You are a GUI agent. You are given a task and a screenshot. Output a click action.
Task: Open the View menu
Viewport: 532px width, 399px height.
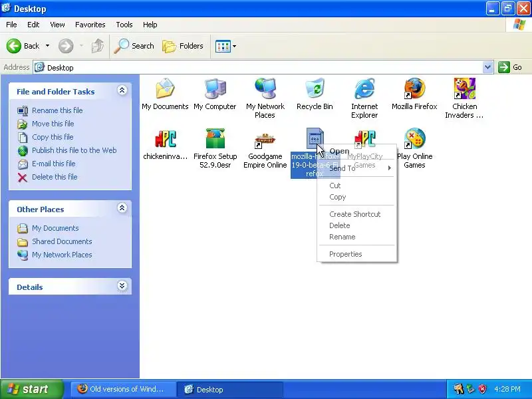tap(57, 25)
